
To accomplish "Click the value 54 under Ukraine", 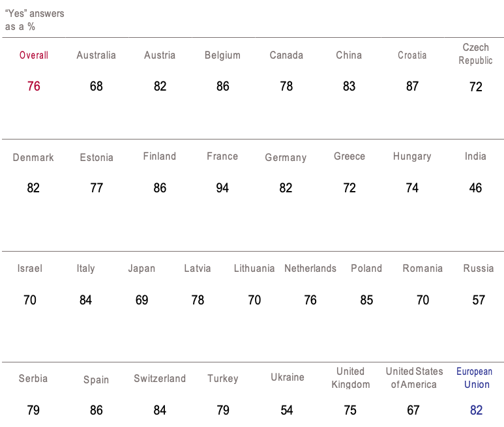I will click(x=287, y=410).
